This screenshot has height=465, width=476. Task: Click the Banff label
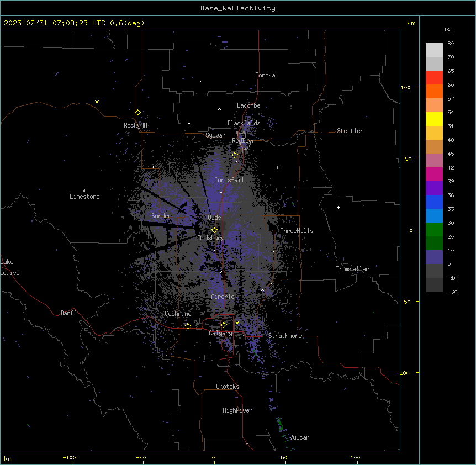pyautogui.click(x=68, y=313)
